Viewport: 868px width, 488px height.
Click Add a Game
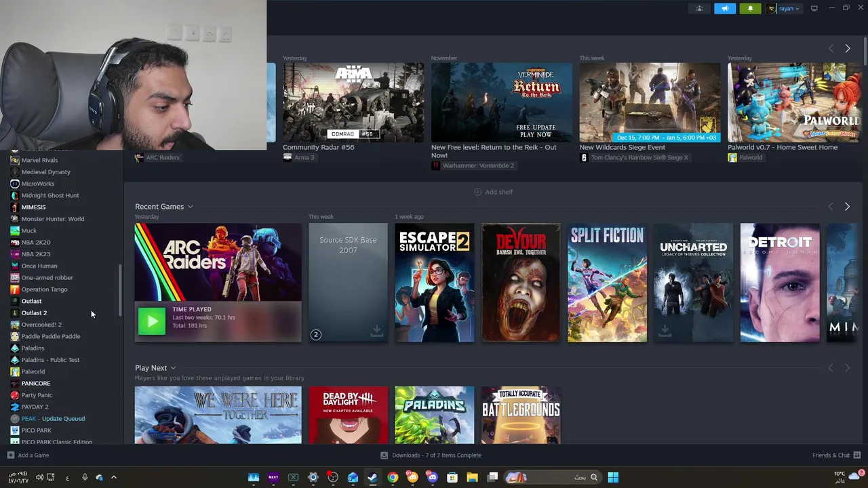[x=28, y=455]
